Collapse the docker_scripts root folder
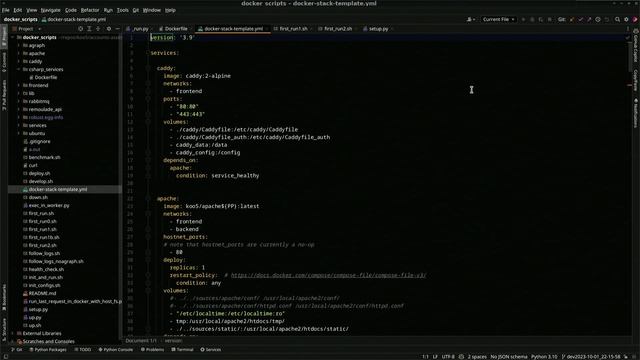640x360 pixels. 13,38
